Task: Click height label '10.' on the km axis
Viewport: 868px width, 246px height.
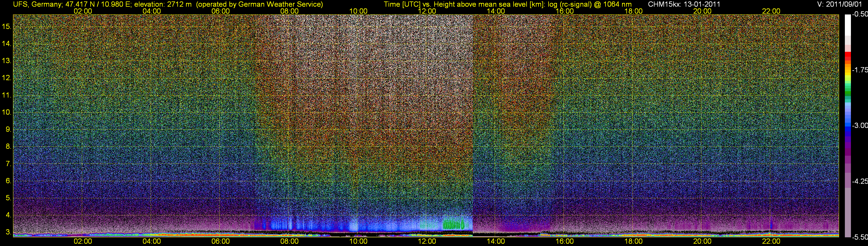Action: (7, 112)
